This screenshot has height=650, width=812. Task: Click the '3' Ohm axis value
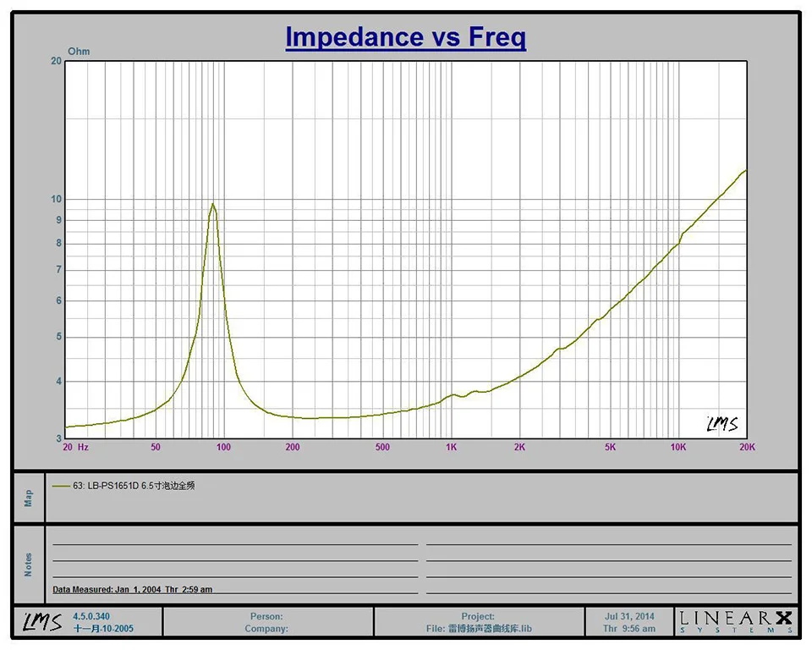[x=59, y=438]
